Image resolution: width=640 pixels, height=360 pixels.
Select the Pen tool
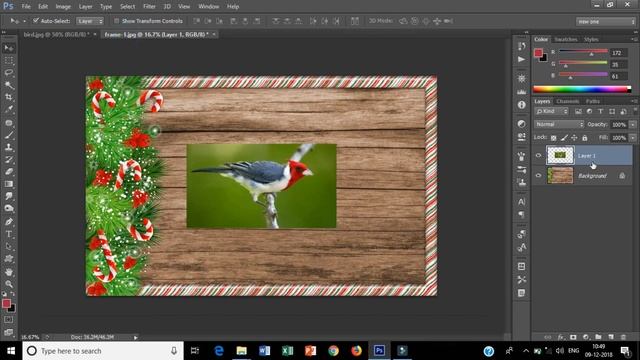tap(9, 222)
